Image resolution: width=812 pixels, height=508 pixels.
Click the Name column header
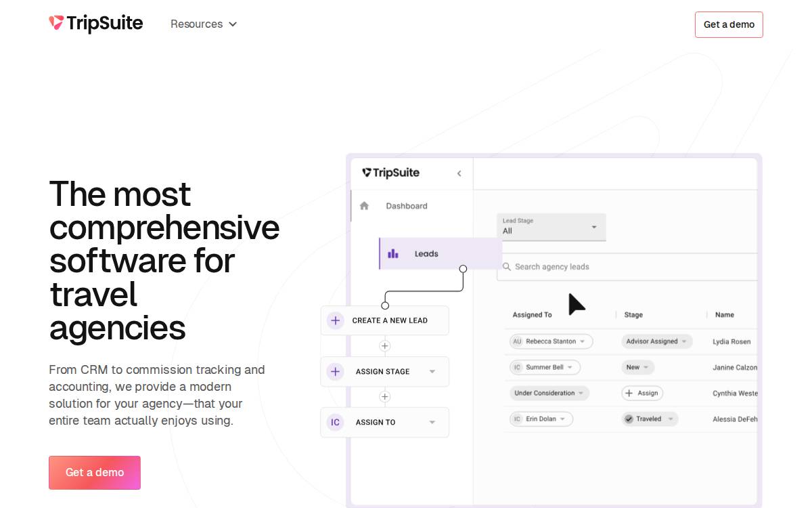click(725, 315)
